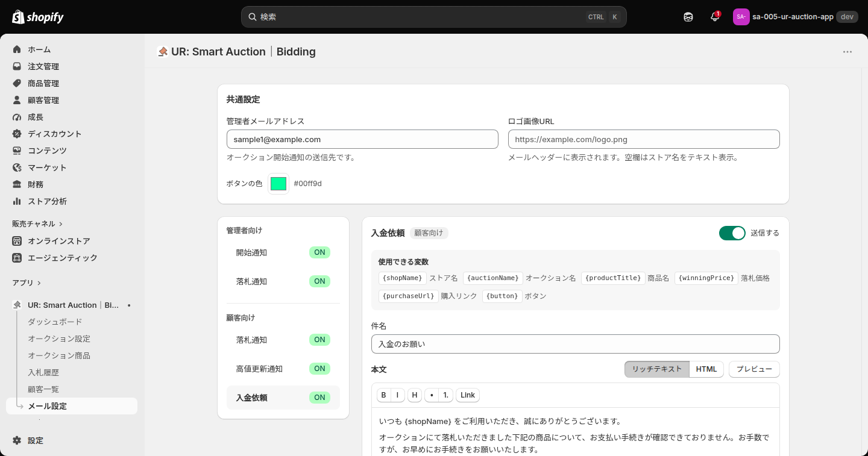Click the ロゴ画像URL input field

[x=644, y=139]
